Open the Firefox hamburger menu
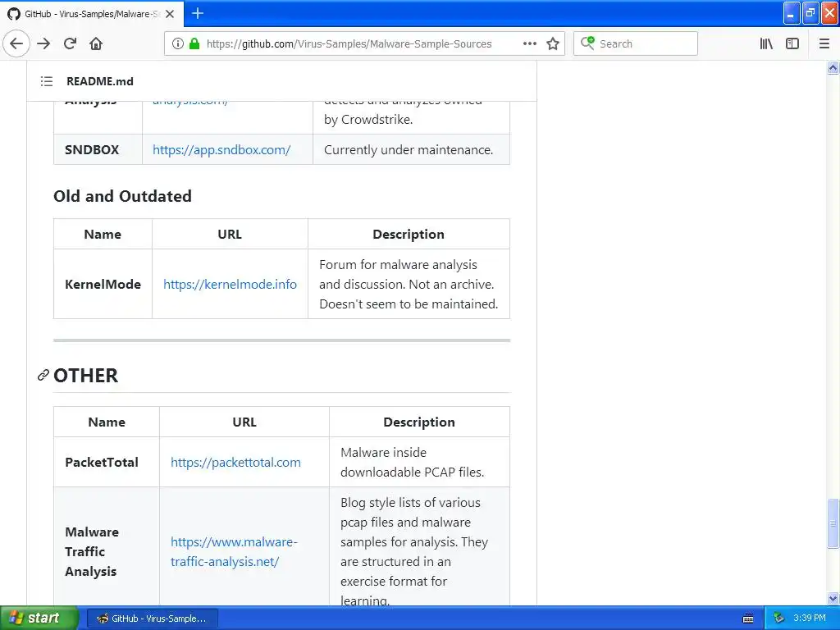Screen dimensions: 840x630 tap(824, 43)
